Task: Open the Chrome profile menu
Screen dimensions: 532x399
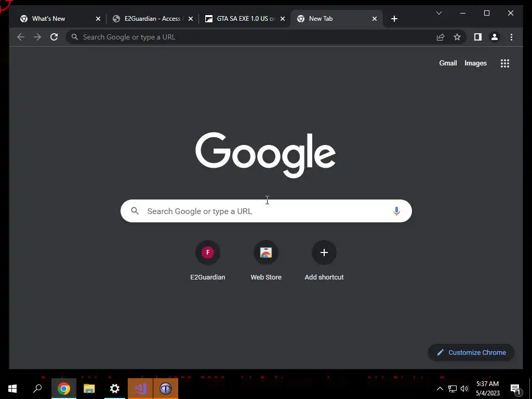Action: pos(495,37)
